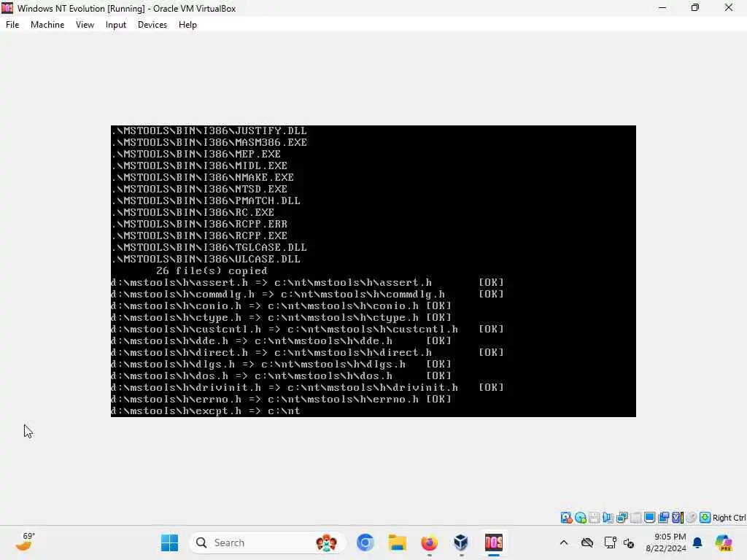The image size is (747, 560).
Task: Open the Devices menu
Action: 152,25
